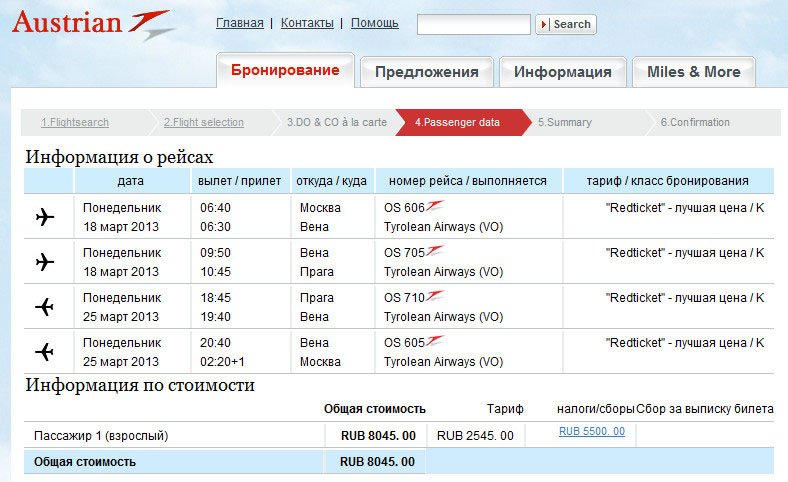Open the Информация tab
This screenshot has width=788, height=482.
click(x=562, y=72)
